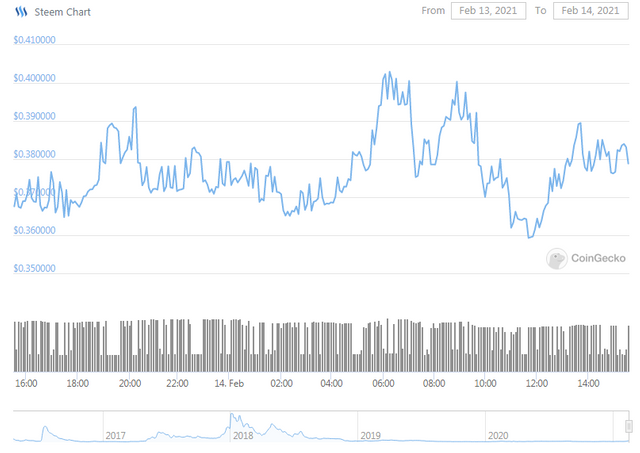
Task: Click the 22:00 time axis label
Action: [x=177, y=384]
